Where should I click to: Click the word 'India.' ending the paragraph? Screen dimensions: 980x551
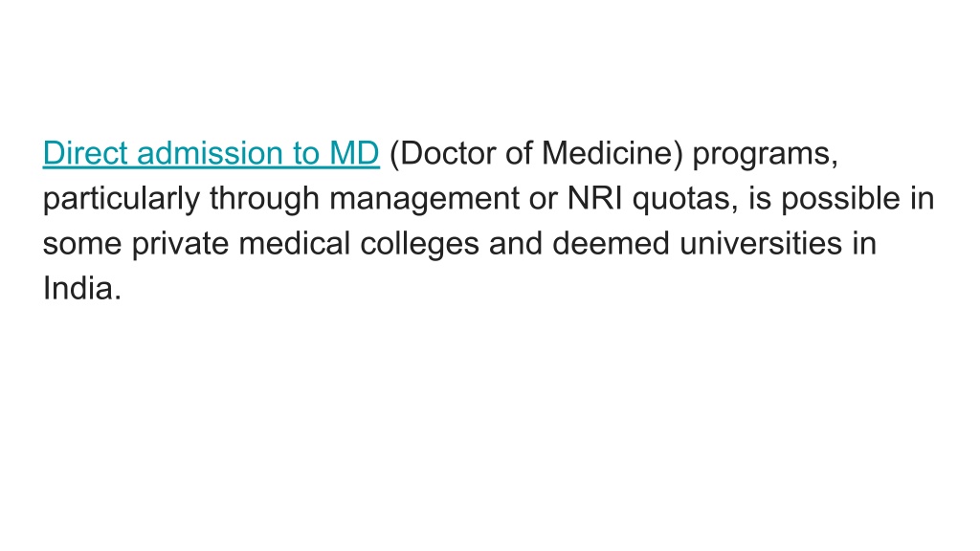[82, 289]
